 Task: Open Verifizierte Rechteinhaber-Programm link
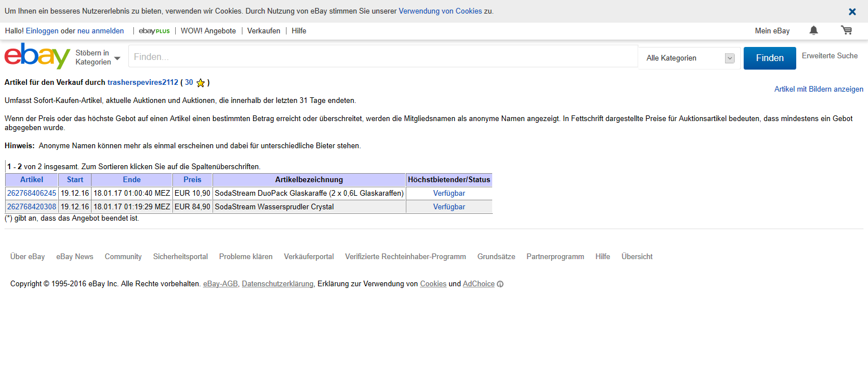(406, 257)
